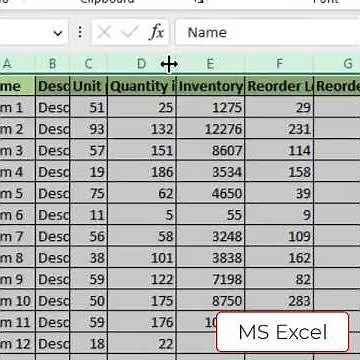This screenshot has height=360, width=360.
Task: Select quantity cell with value 175
Action: [x=142, y=301]
